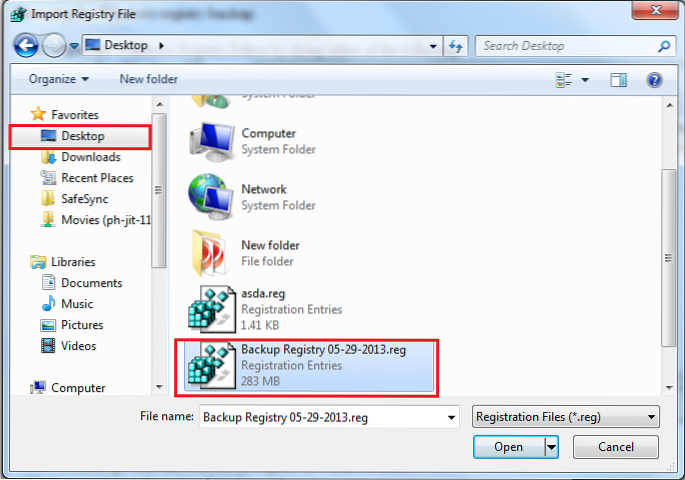Show the preview pane icon
Viewport: 685px width, 480px height.
(x=618, y=79)
